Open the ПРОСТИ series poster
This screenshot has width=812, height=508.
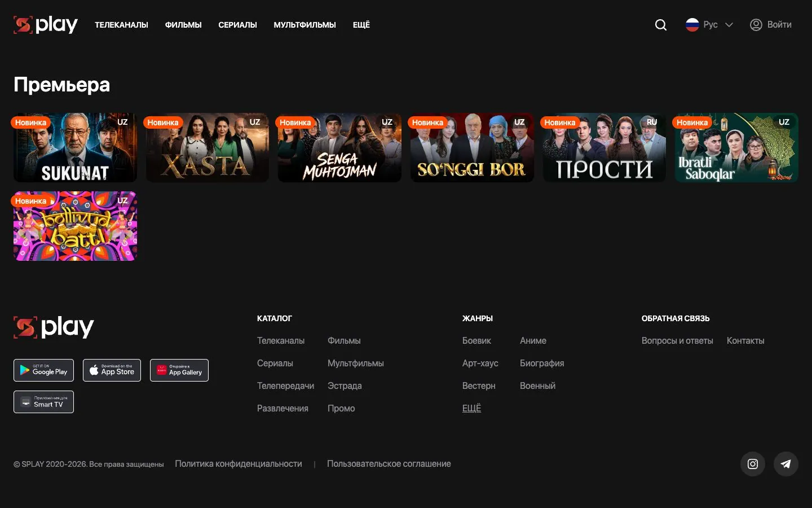click(x=604, y=148)
